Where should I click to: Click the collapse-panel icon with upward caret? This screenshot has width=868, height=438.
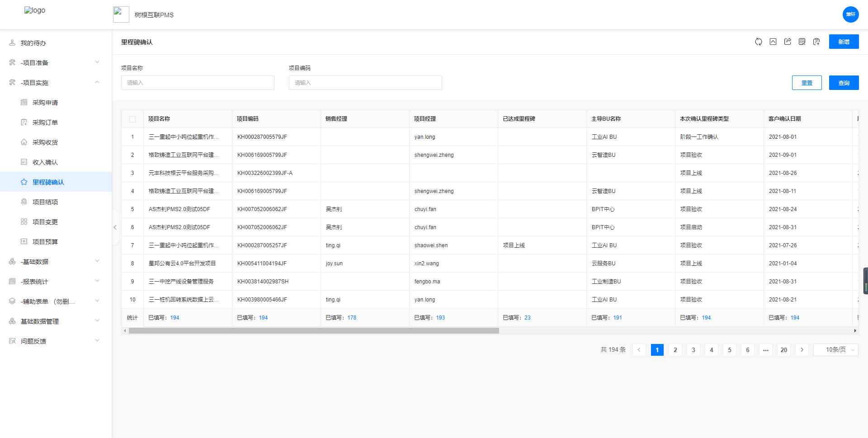(x=773, y=42)
